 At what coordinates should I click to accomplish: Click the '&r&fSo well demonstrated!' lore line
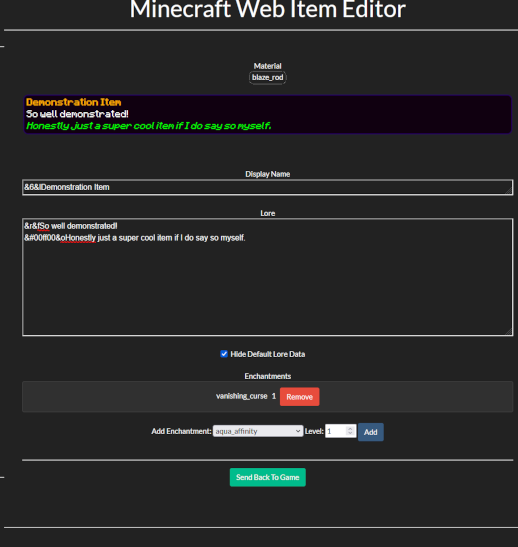[71, 226]
